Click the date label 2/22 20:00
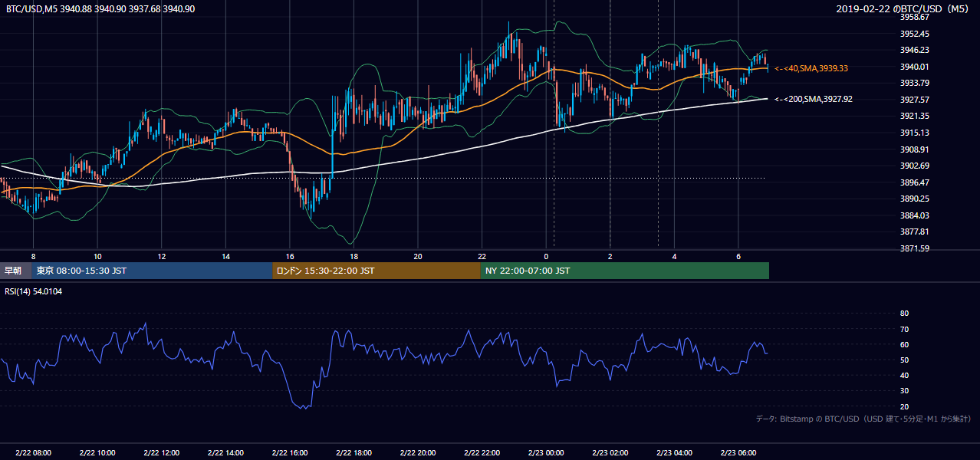 click(x=418, y=453)
